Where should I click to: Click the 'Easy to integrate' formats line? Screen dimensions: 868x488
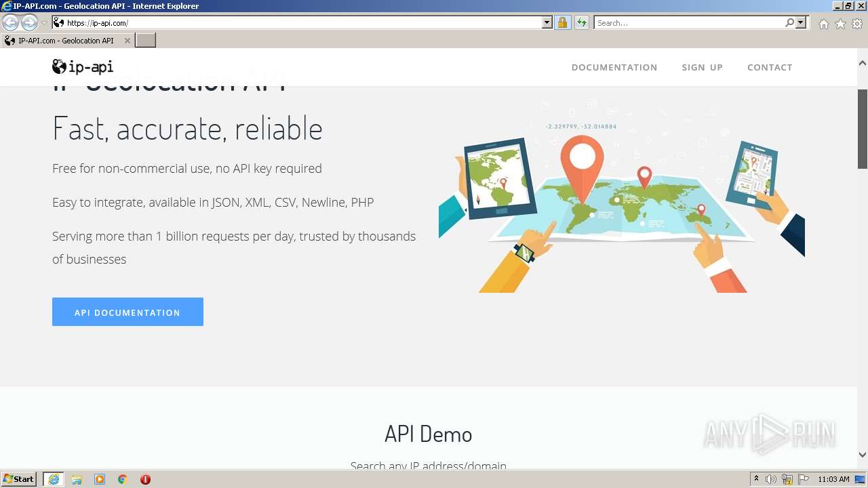tap(213, 202)
